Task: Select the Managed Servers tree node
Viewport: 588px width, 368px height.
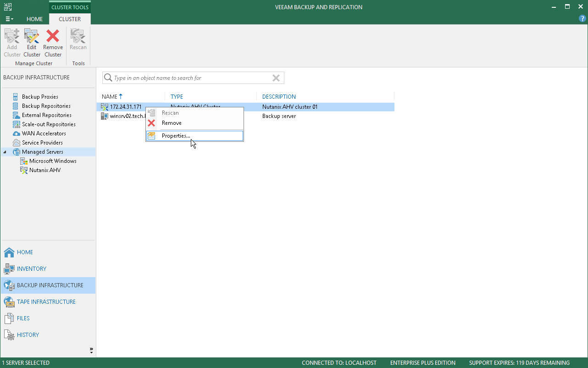Action: (x=43, y=152)
